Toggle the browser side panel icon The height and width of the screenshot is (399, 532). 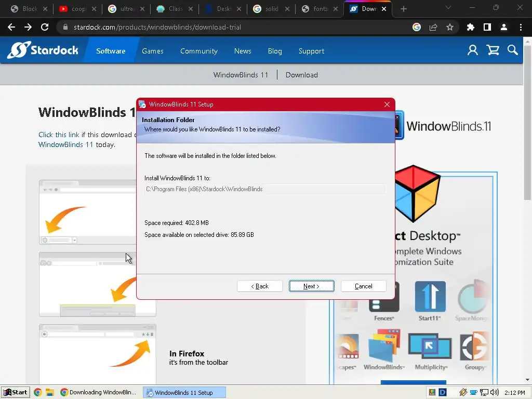487,27
